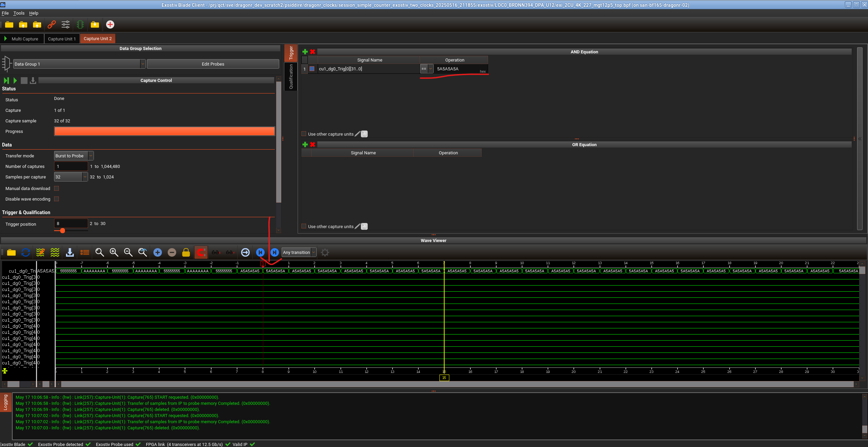
Task: Switch to Capture Unit 1 tab
Action: pyautogui.click(x=62, y=39)
